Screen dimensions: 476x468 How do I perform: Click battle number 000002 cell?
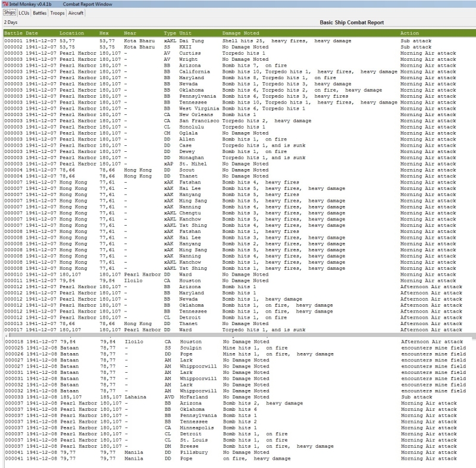[x=13, y=47]
